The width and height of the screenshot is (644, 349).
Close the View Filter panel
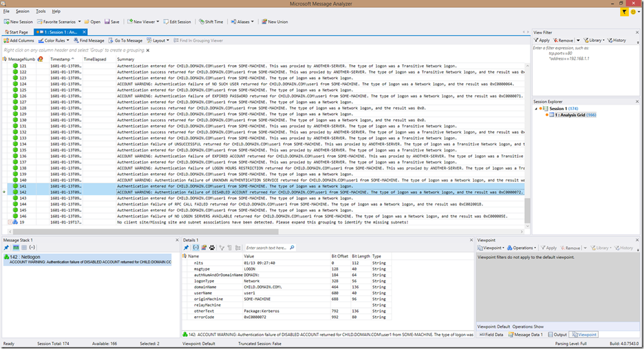click(638, 32)
